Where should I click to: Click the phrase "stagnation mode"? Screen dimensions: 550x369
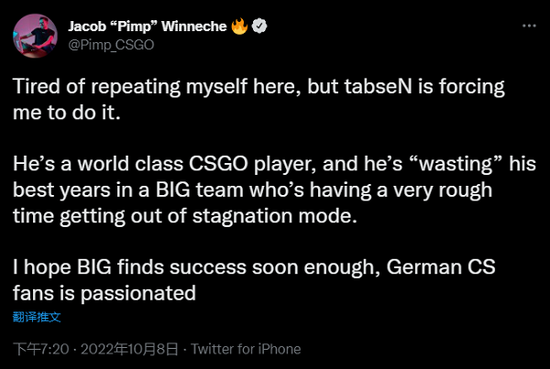click(x=275, y=216)
